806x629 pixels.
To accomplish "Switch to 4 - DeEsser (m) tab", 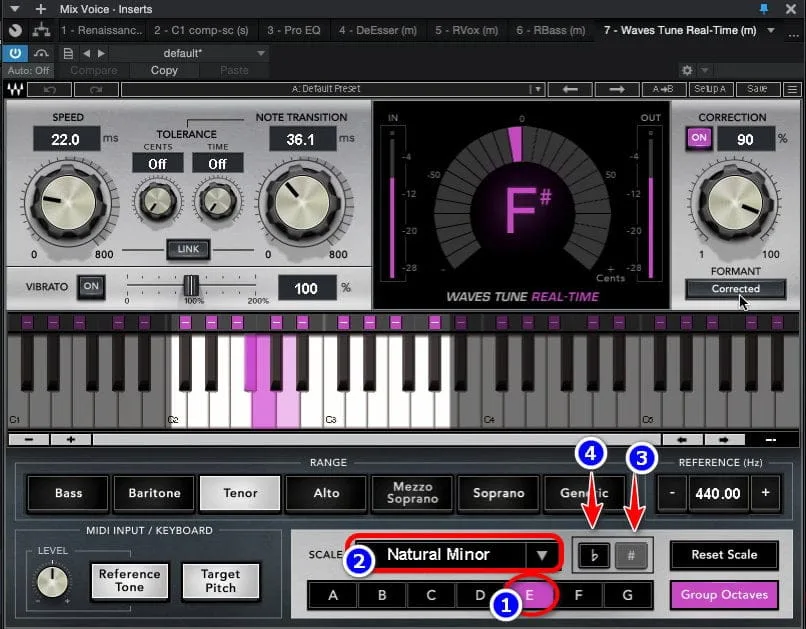I will tap(378, 30).
